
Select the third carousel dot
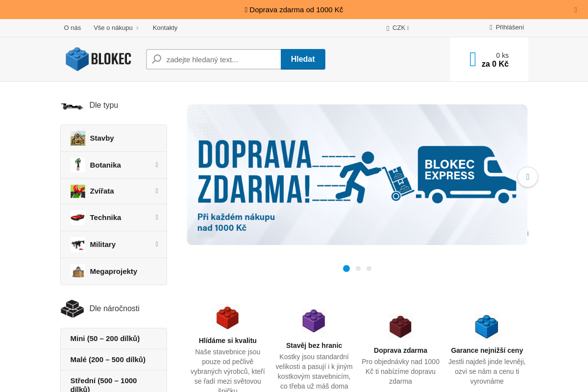(x=369, y=269)
